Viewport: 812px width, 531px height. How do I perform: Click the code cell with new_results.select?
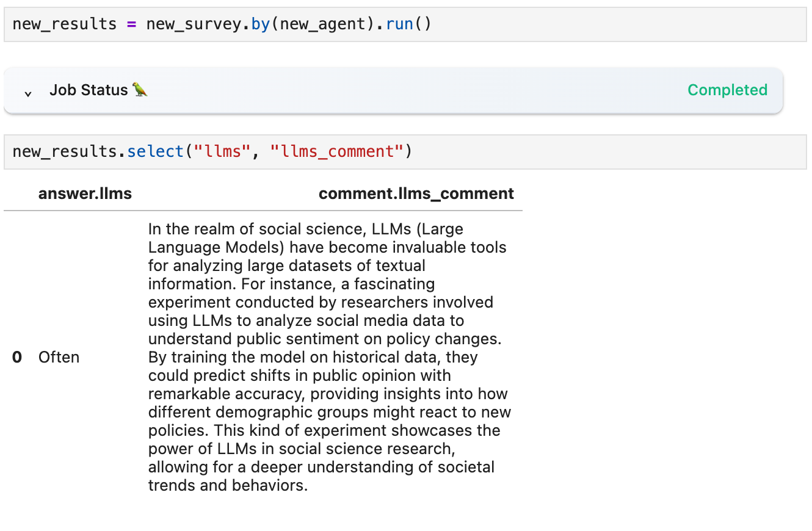(405, 151)
